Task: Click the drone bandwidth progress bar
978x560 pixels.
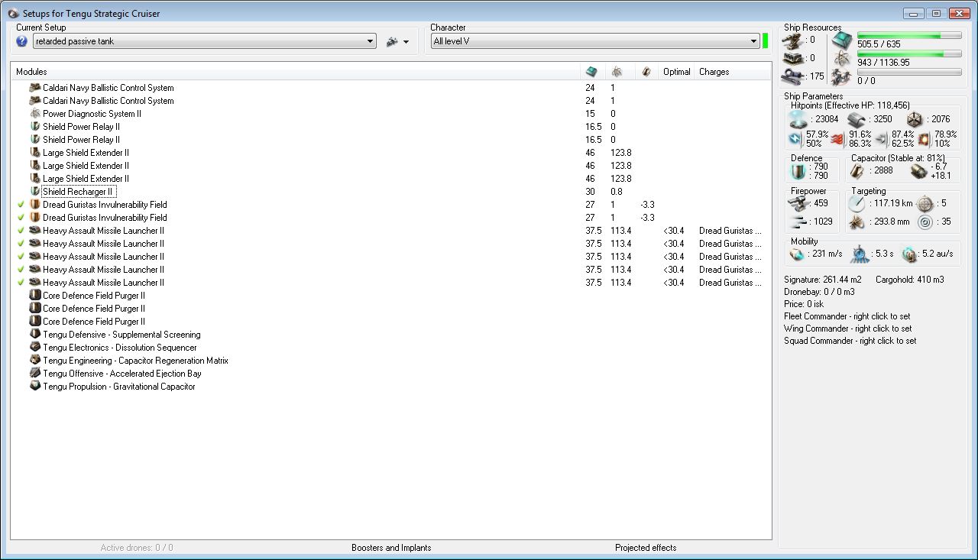Action: tap(909, 72)
